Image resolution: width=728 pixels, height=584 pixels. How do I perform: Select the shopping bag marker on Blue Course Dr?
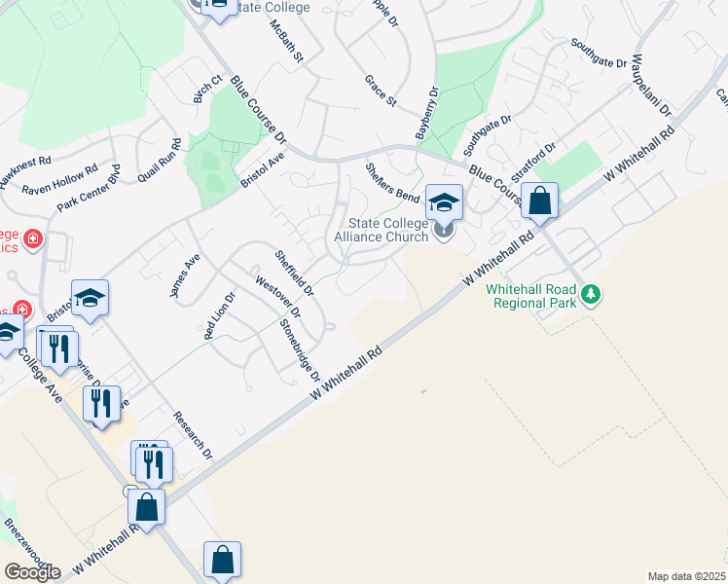click(539, 201)
